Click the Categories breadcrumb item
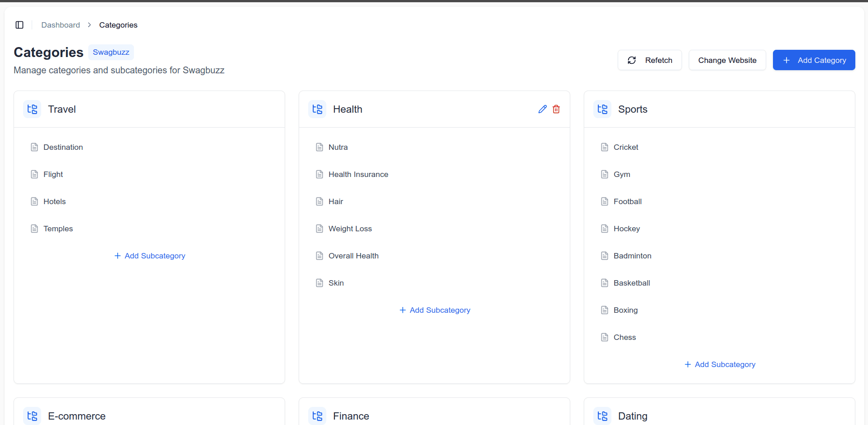The image size is (868, 425). 118,25
